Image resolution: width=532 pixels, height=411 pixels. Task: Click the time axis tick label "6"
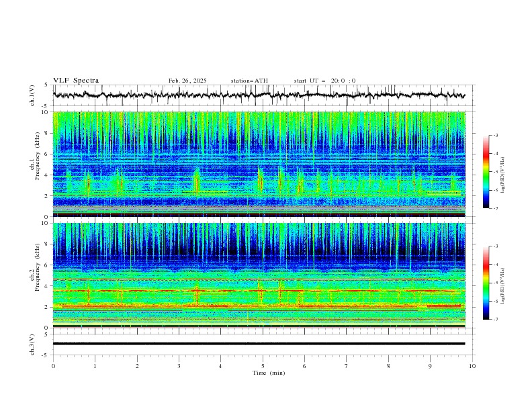coord(304,366)
